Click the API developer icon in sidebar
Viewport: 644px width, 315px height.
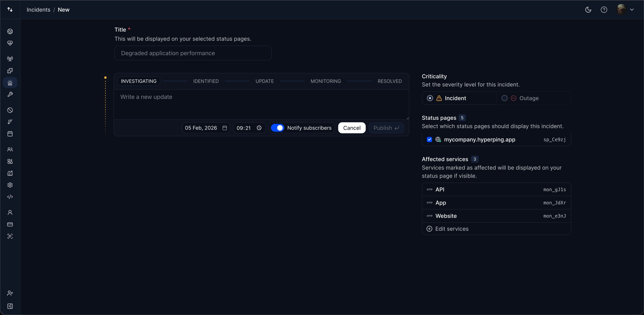click(x=10, y=197)
